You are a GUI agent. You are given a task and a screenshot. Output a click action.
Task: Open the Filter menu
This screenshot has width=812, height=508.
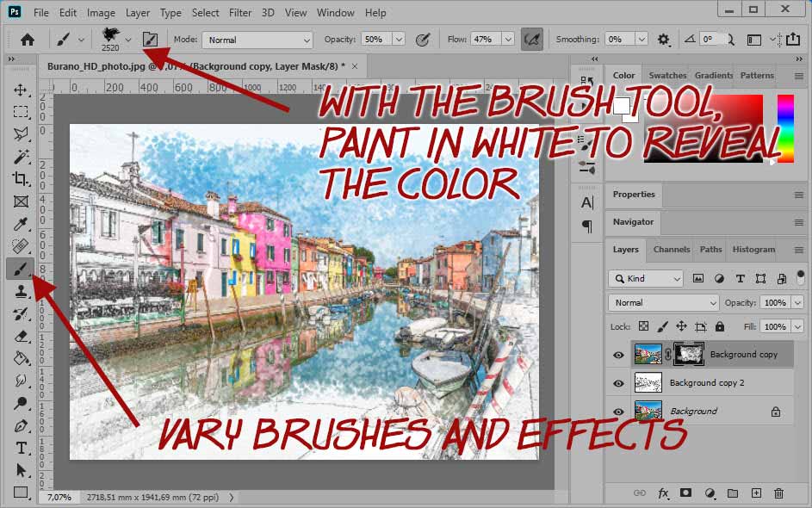click(x=240, y=13)
